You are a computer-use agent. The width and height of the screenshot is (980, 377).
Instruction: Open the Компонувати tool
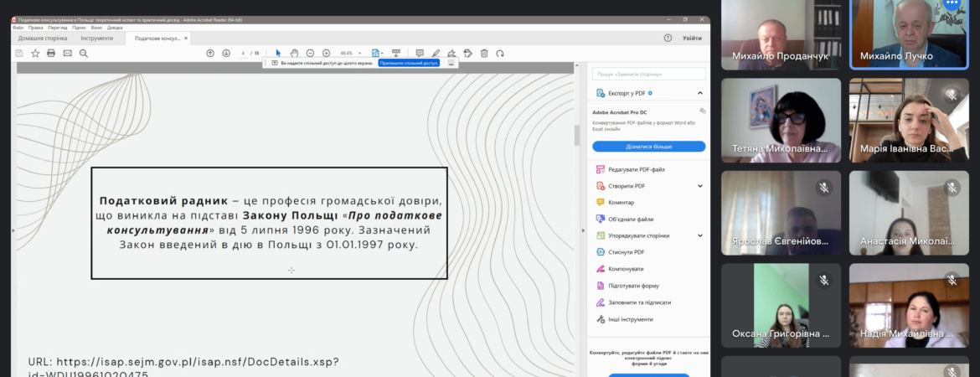(x=620, y=269)
